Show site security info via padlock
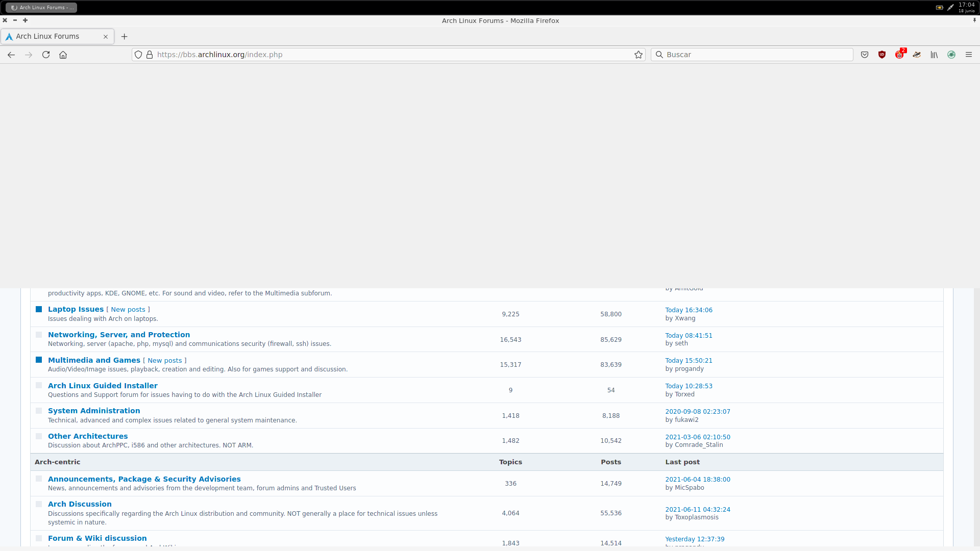Screen dimensions: 980x551 (150, 55)
